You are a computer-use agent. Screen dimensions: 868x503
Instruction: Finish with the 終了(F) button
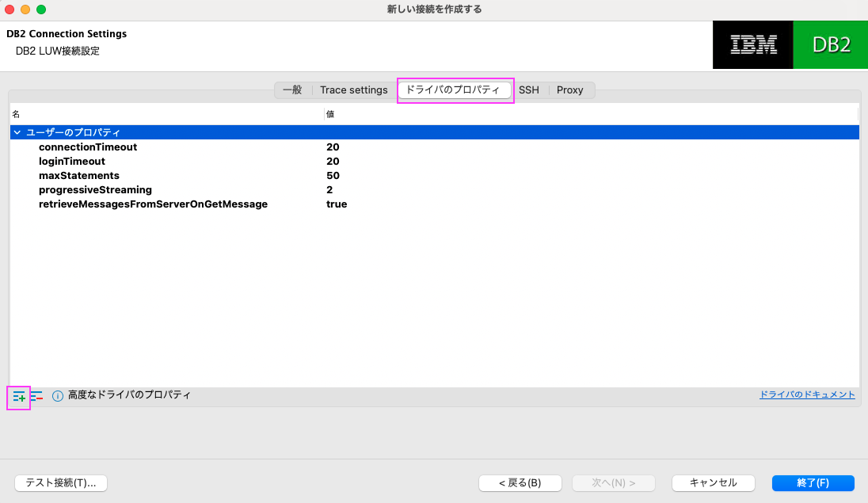point(813,483)
